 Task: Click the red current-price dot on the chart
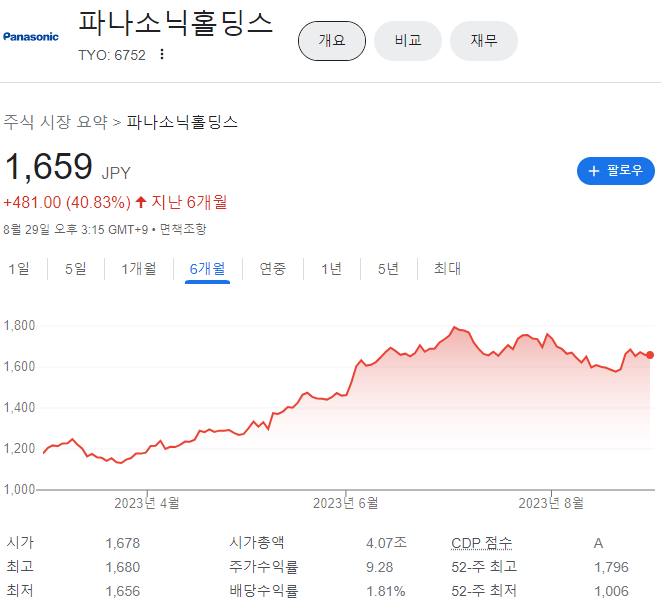(650, 355)
